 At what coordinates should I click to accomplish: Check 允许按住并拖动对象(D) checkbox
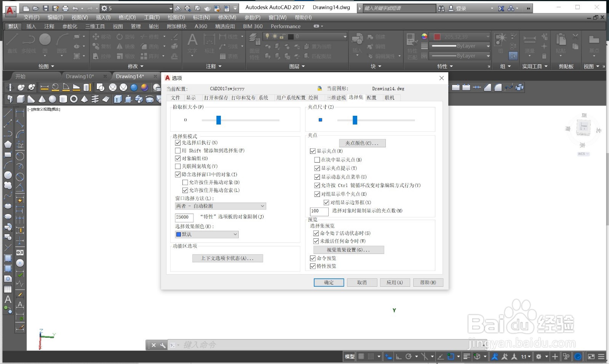click(x=185, y=182)
